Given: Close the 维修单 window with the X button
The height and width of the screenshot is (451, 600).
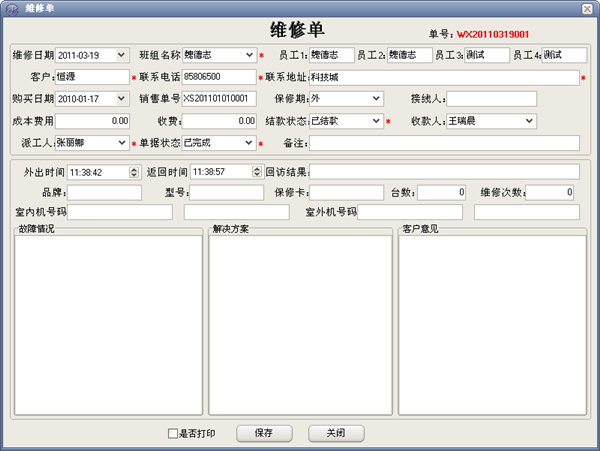Looking at the screenshot, I should click(586, 8).
